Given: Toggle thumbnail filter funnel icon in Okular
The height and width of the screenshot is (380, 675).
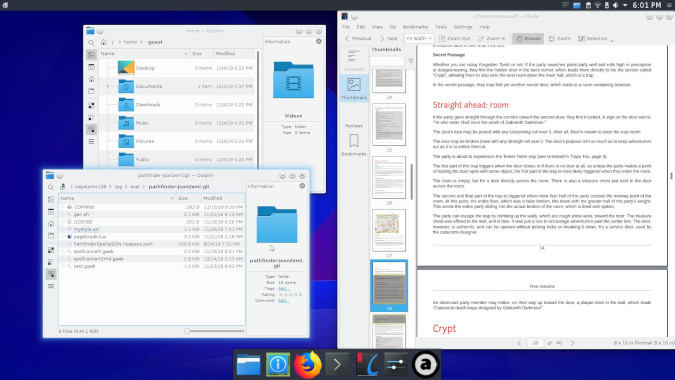Looking at the screenshot, I should [411, 61].
